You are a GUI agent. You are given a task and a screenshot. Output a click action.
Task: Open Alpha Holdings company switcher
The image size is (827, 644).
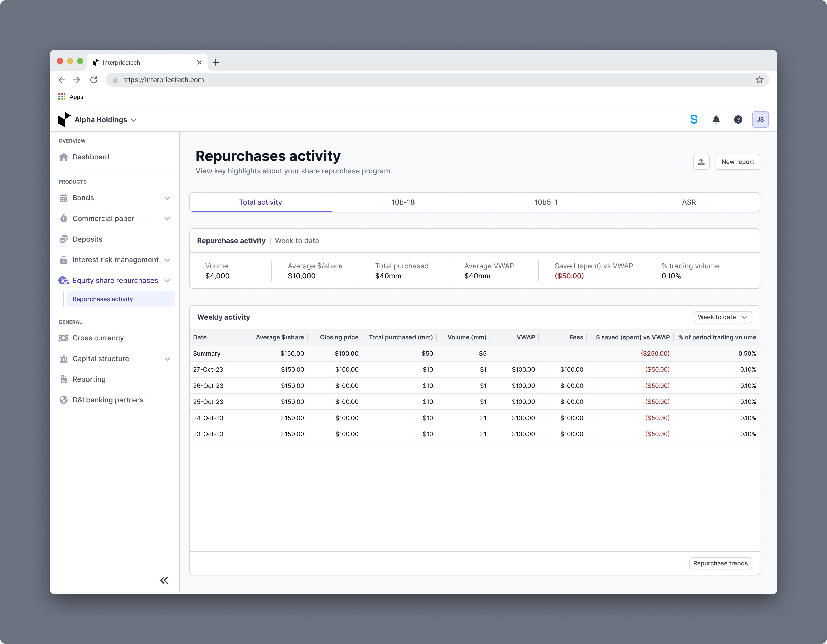pyautogui.click(x=105, y=120)
